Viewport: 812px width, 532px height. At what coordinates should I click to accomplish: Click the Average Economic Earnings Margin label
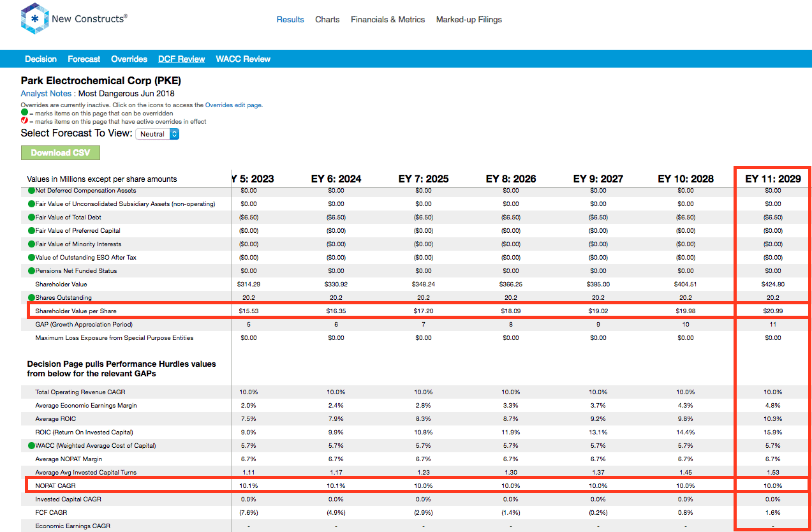(86, 405)
